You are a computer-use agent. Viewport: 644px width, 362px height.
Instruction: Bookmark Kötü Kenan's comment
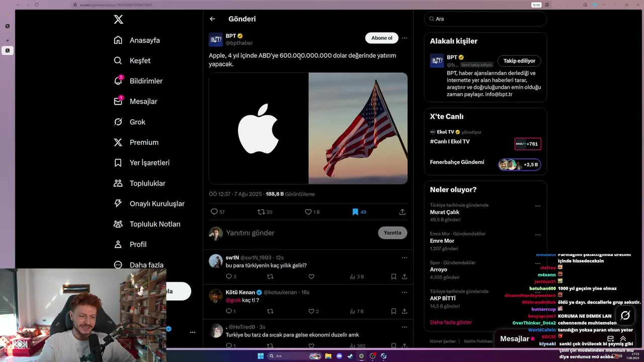pyautogui.click(x=393, y=311)
